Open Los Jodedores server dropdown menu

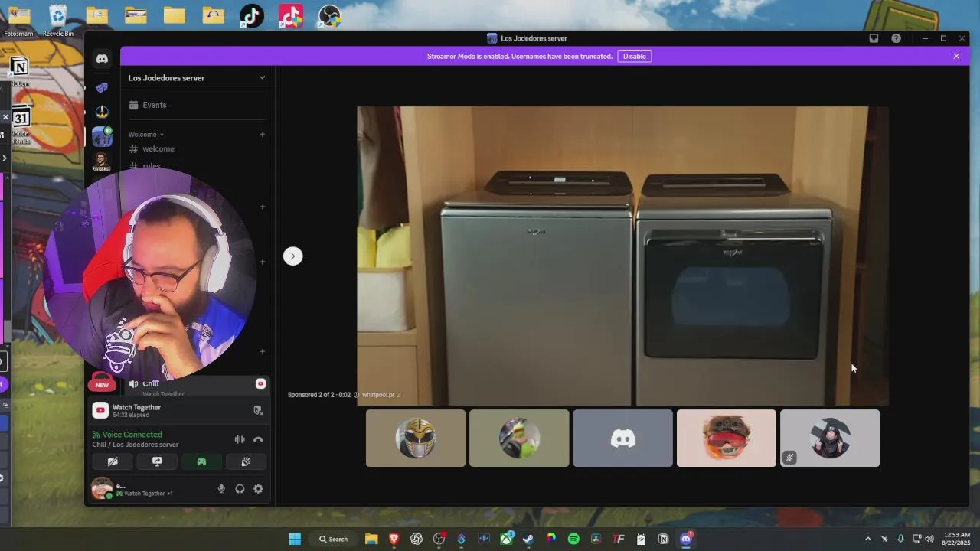[x=262, y=77]
